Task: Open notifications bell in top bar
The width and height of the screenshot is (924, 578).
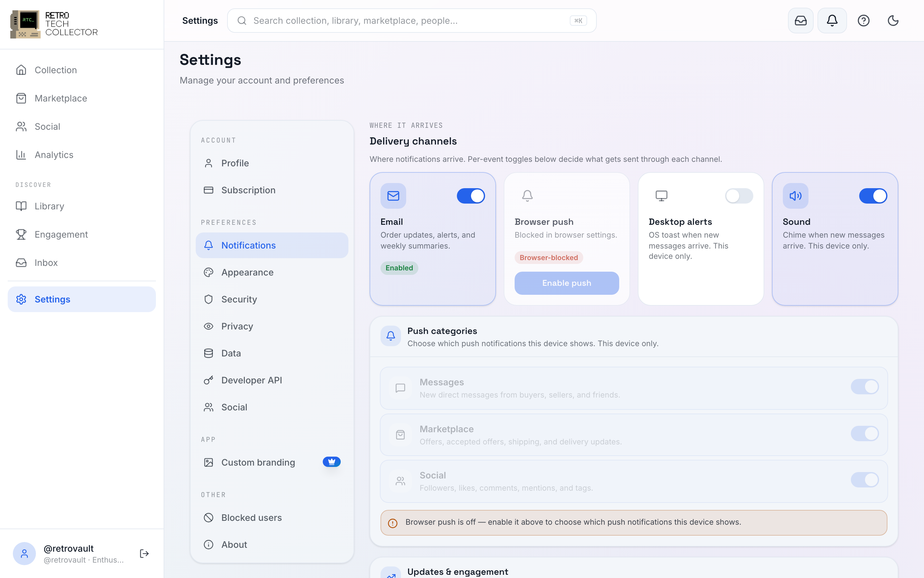Action: click(832, 21)
